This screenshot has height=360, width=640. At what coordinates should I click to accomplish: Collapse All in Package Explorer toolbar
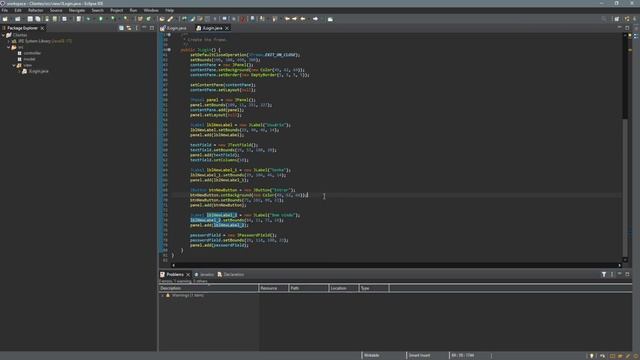121,28
